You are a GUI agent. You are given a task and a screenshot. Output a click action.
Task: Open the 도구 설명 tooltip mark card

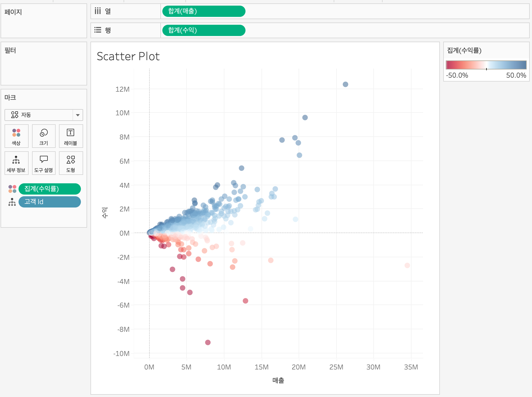pyautogui.click(x=44, y=163)
